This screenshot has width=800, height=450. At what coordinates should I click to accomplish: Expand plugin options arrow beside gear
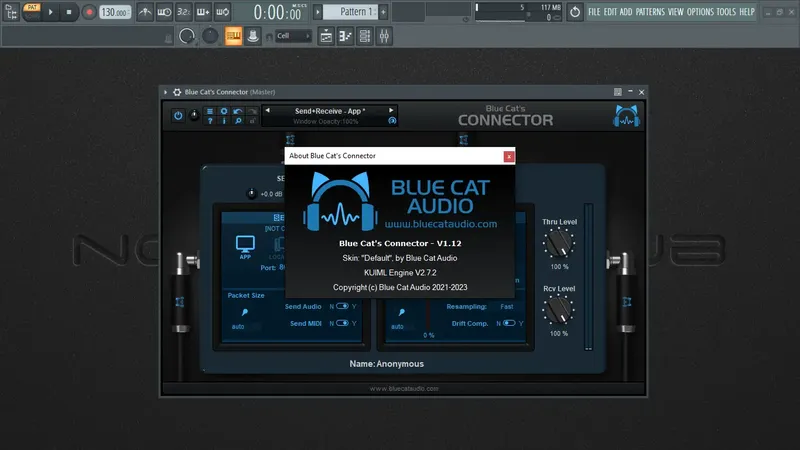[x=165, y=92]
